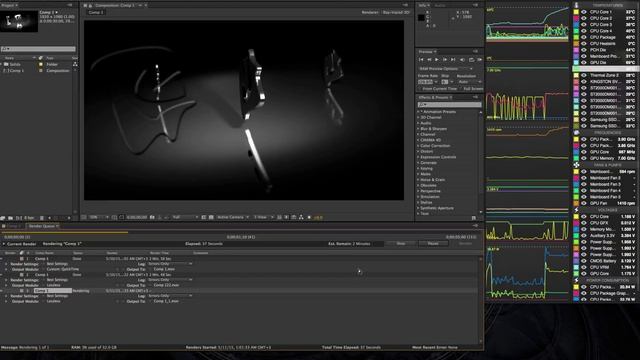Switch to the Audio panel tab
Image resolution: width=640 pixels, height=360 pixels.
click(x=440, y=5)
